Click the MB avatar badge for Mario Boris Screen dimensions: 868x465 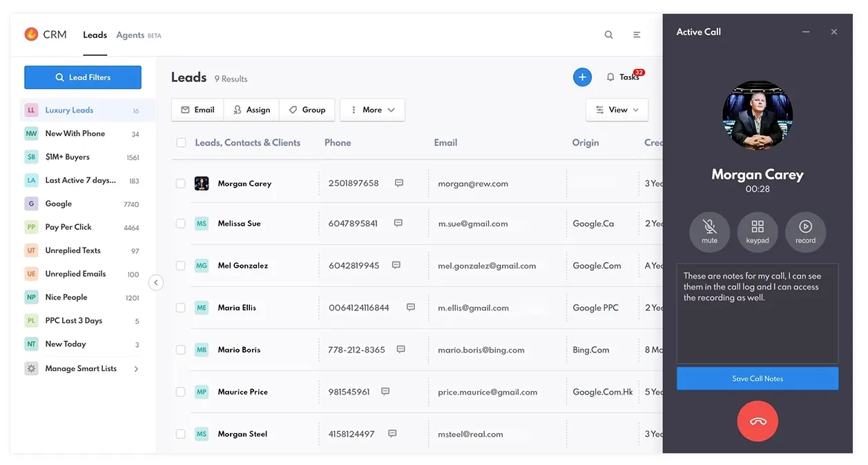click(202, 350)
